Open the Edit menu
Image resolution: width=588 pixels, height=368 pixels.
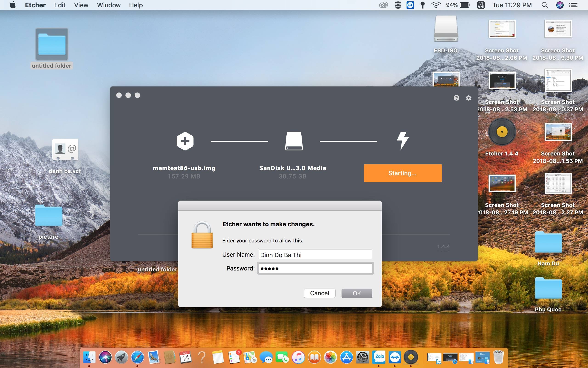[60, 5]
